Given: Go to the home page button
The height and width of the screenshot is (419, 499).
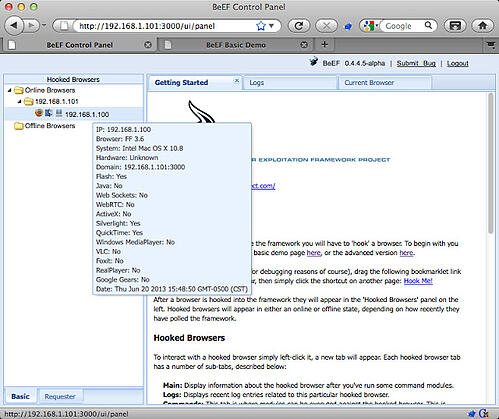Looking at the screenshot, I should (482, 26).
